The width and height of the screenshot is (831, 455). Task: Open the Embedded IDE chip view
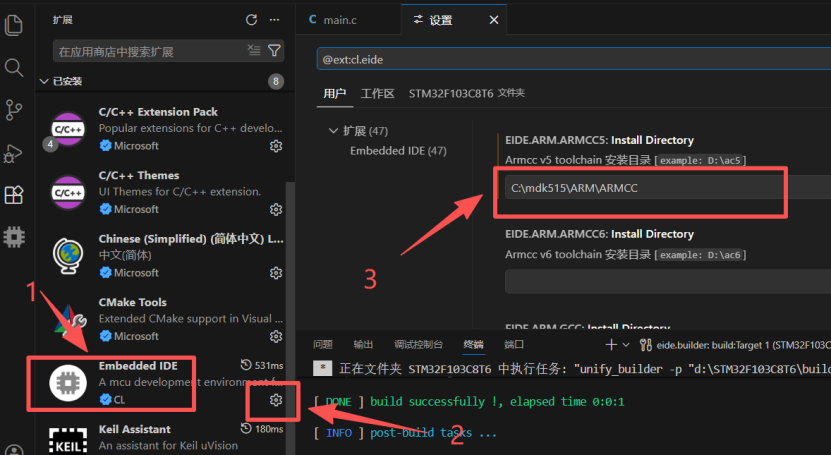pos(14,237)
